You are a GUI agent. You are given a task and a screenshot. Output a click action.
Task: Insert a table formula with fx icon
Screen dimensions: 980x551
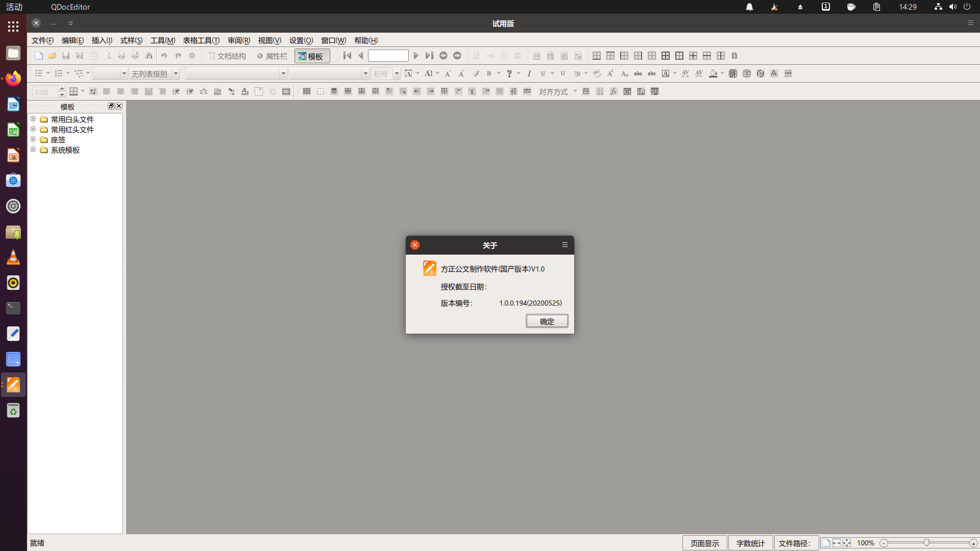(614, 91)
